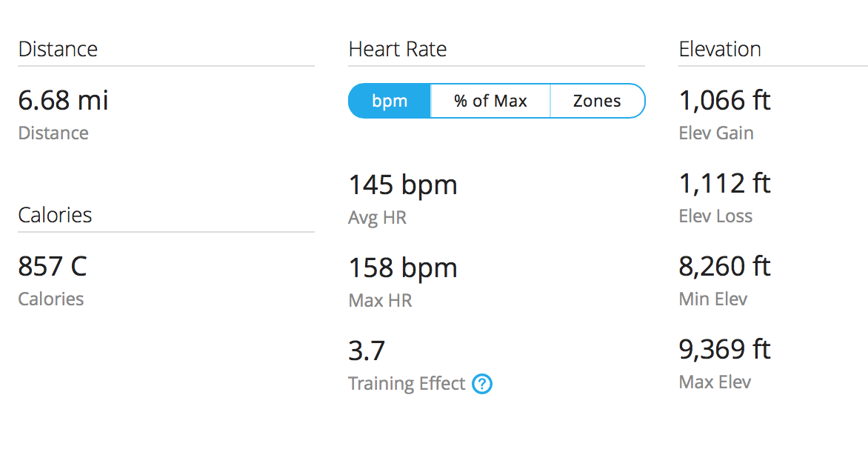The height and width of the screenshot is (455, 868).
Task: Select the 857 C calories value
Action: 53,267
